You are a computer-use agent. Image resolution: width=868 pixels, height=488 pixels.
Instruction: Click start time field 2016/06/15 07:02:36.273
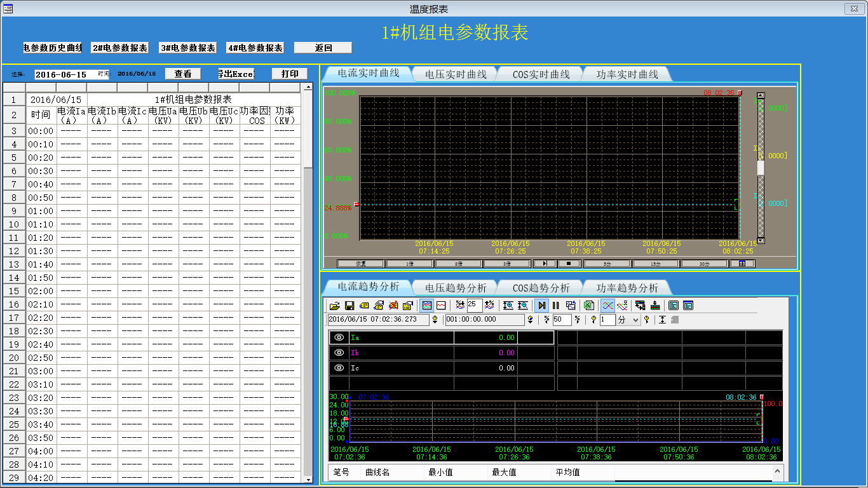point(378,320)
